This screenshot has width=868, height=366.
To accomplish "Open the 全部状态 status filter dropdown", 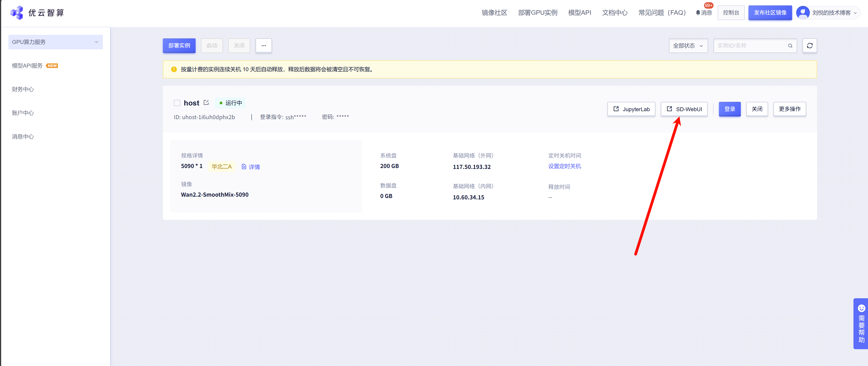I will 688,46.
